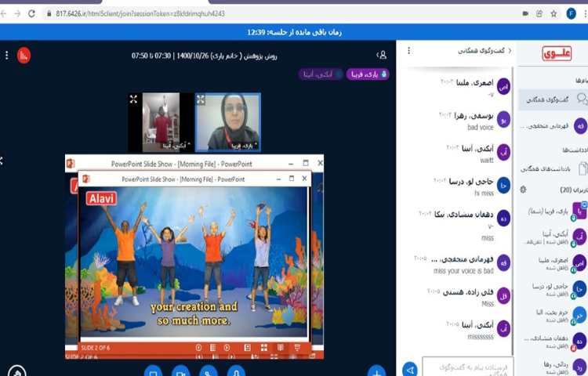Viewport: 588px width, 376px height.
Task: Switch to Reading view in PowerPoint status bar
Action: (x=281, y=348)
